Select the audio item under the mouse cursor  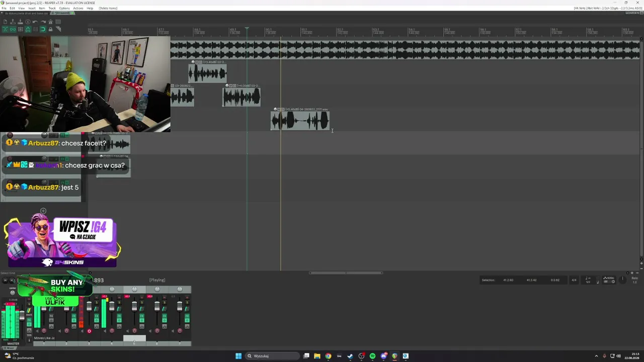tap(300, 121)
